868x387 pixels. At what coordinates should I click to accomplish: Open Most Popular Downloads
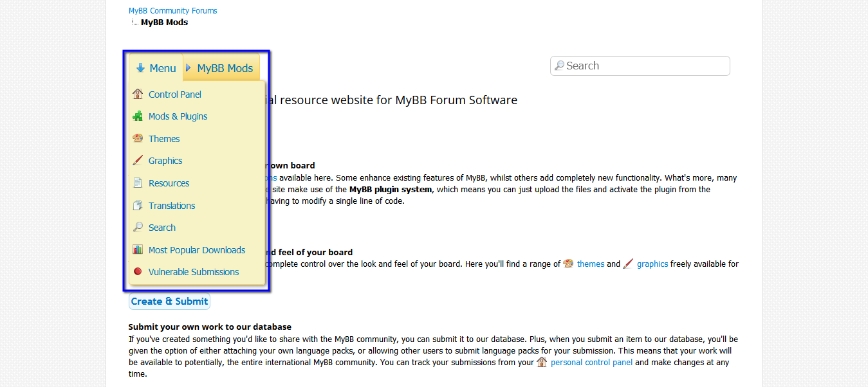pyautogui.click(x=197, y=250)
